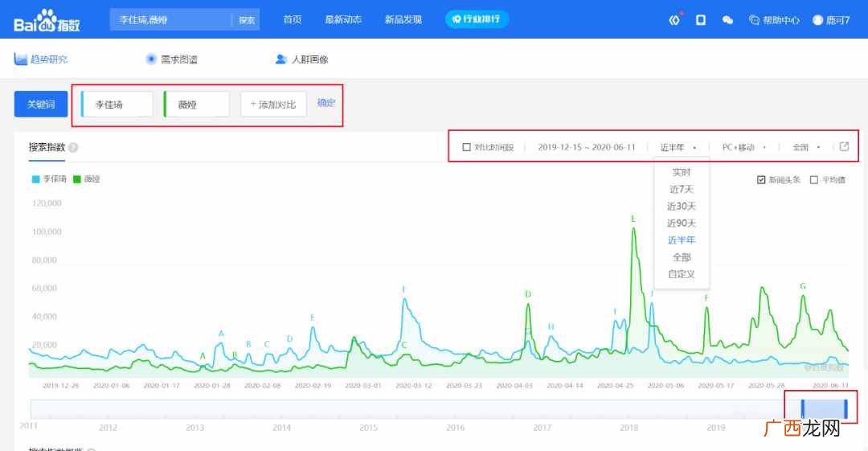This screenshot has height=451, width=868.
Task: Click the trend research chart icon
Action: coord(20,59)
